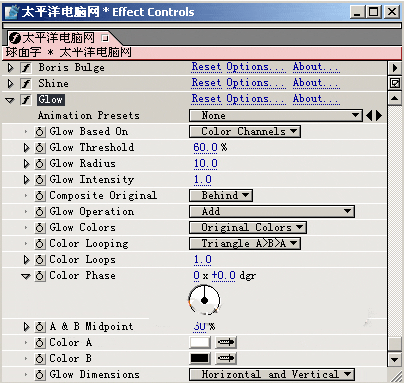Viewport: 404px width, 383px height.
Task: Toggle stopwatch for Composite Original
Action: (x=40, y=196)
